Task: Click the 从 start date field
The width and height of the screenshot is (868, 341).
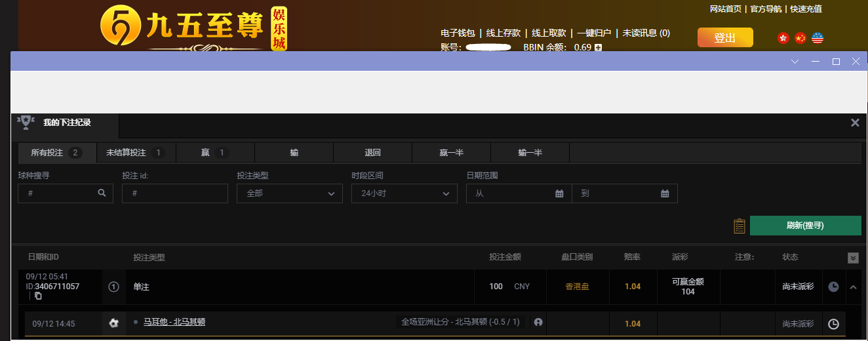Action: pos(519,193)
